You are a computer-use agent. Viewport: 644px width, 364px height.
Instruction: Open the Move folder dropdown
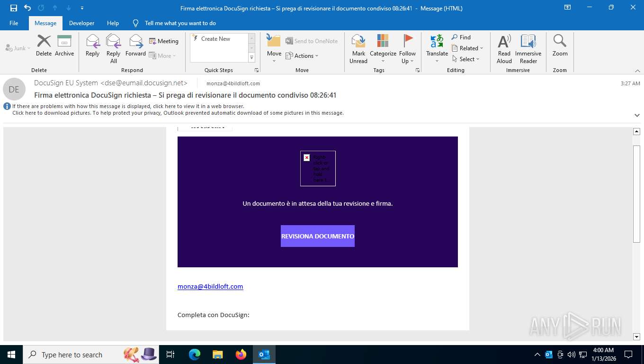coord(274,49)
